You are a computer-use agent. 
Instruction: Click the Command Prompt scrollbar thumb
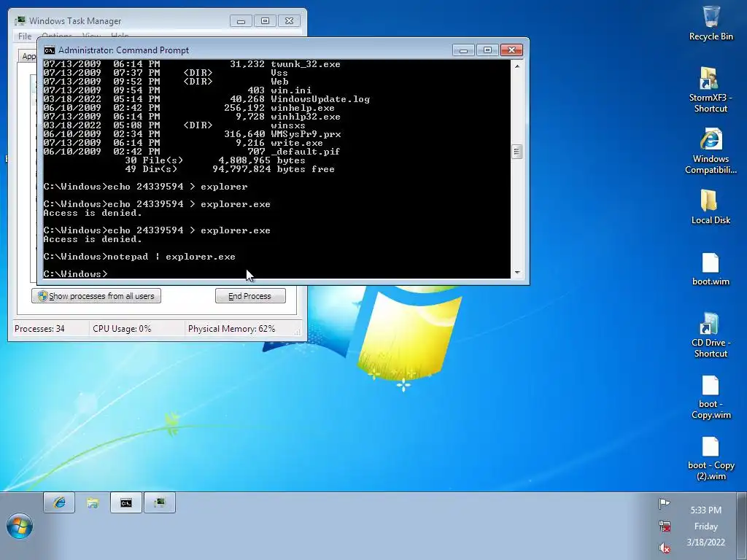[x=517, y=152]
